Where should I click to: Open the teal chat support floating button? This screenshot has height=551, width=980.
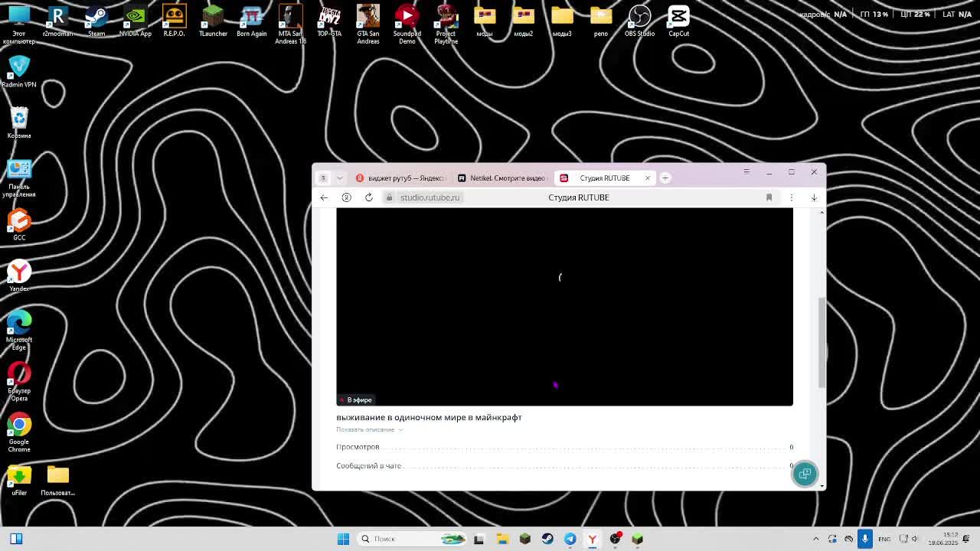pyautogui.click(x=805, y=474)
